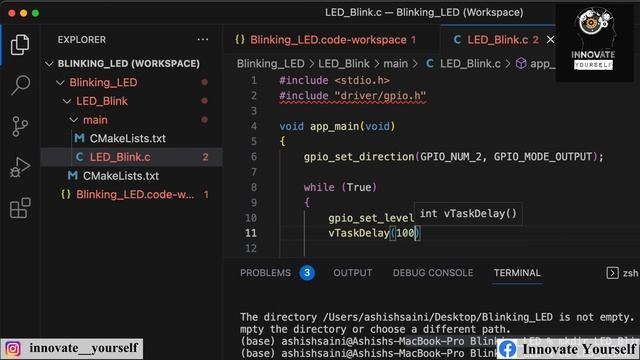Click main breadcrumb segment
This screenshot has height=360, width=640.
pyautogui.click(x=396, y=64)
